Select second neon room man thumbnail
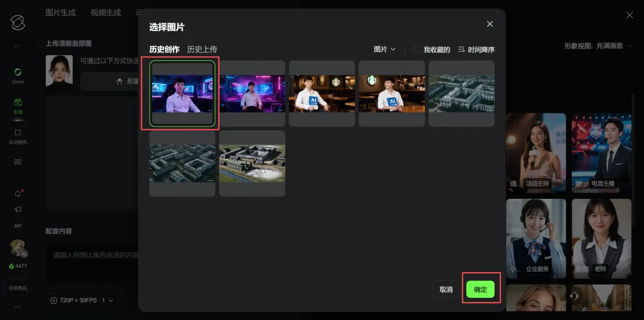 tap(252, 93)
